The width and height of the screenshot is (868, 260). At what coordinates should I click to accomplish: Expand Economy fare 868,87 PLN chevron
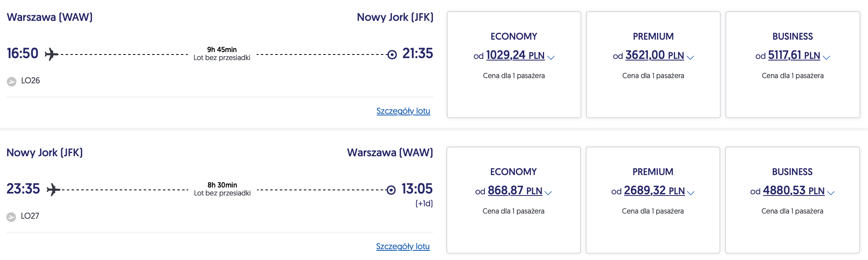click(x=549, y=193)
